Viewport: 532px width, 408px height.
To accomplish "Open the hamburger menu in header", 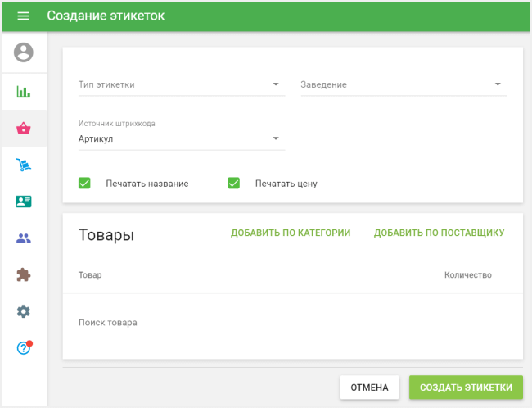I will click(24, 16).
